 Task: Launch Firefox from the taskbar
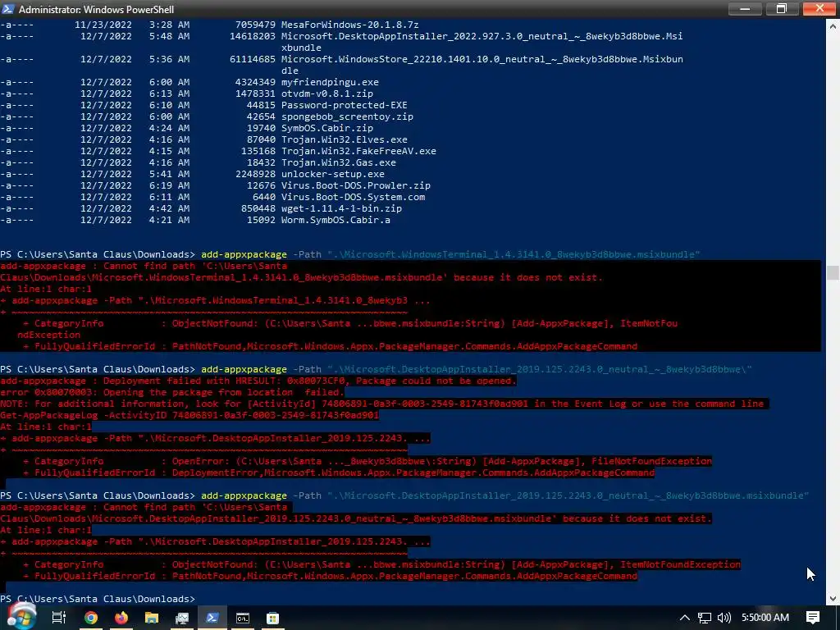click(121, 618)
